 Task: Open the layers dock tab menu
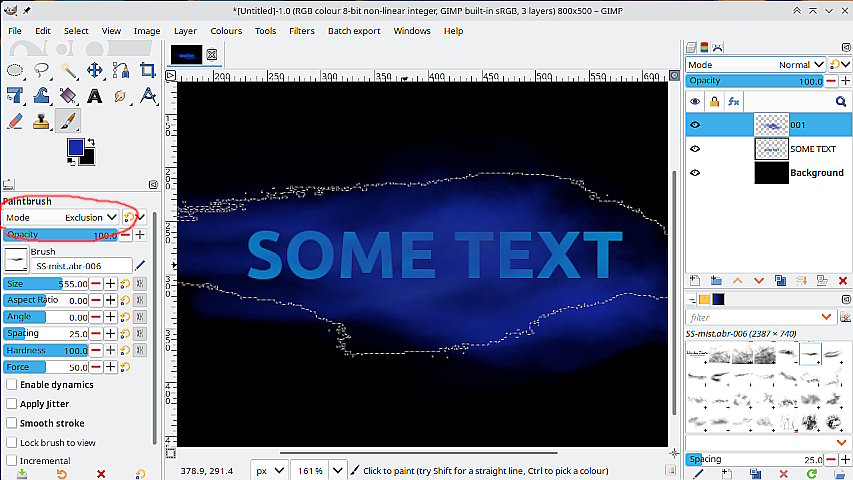click(x=846, y=47)
